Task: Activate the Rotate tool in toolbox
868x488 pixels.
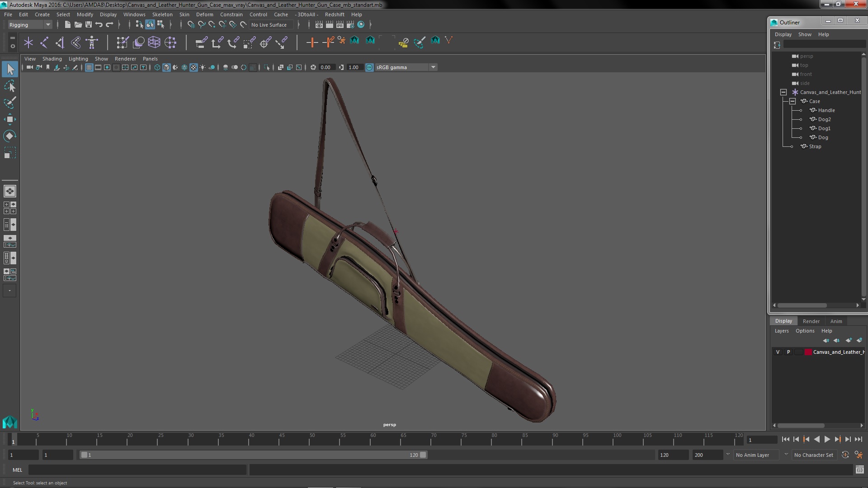Action: [x=10, y=136]
